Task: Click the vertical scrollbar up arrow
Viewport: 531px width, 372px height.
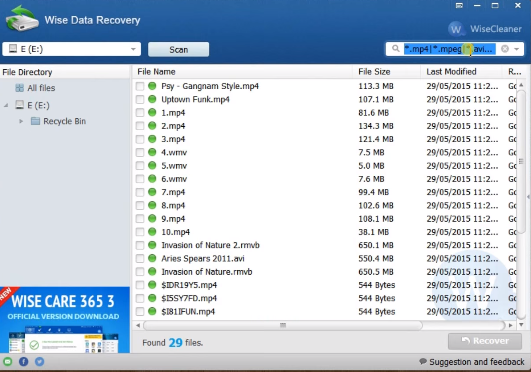Action: coord(521,85)
